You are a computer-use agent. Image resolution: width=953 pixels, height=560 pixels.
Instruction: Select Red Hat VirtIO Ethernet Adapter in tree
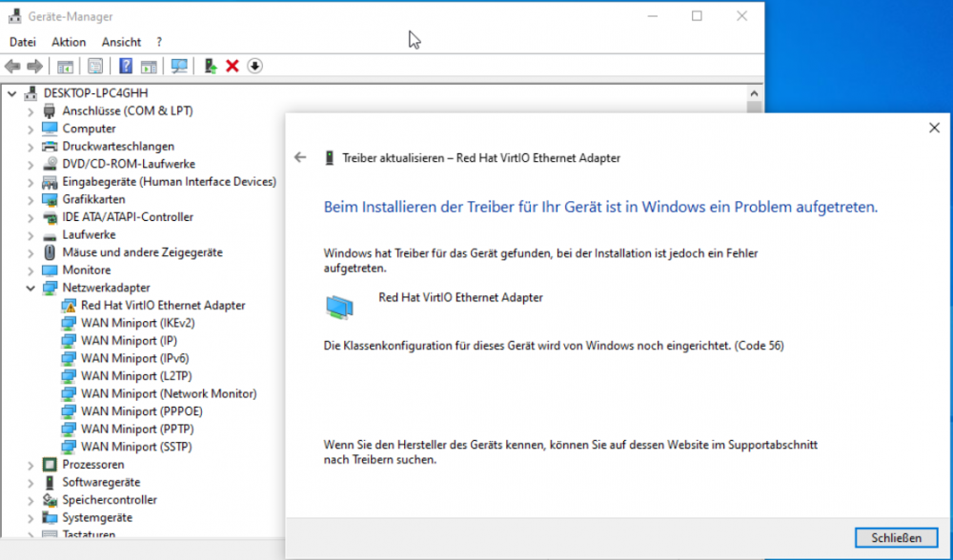tap(163, 306)
